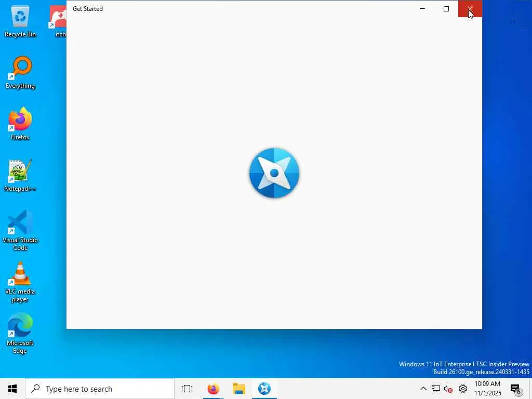This screenshot has height=399, width=532.
Task: Launch Everything search from desktop
Action: 20,73
